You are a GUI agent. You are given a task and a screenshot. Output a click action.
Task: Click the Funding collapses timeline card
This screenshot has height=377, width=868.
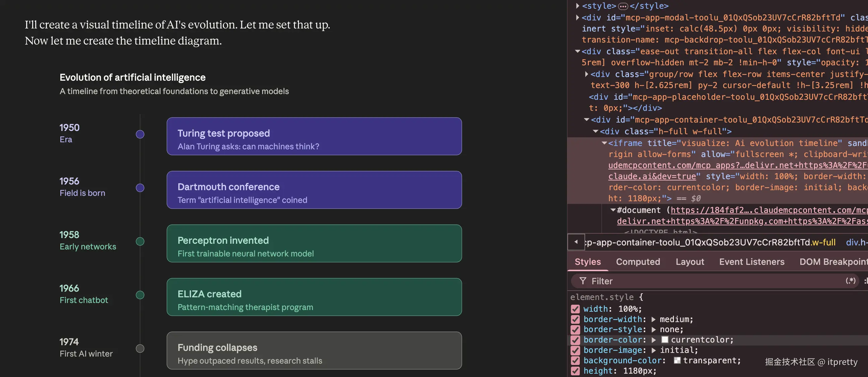click(x=314, y=351)
